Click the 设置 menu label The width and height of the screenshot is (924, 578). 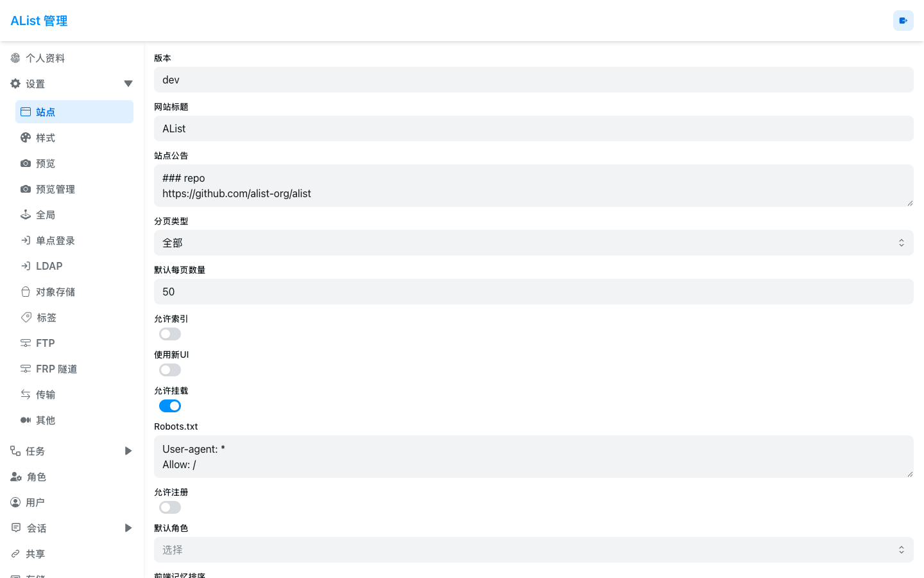tap(35, 84)
